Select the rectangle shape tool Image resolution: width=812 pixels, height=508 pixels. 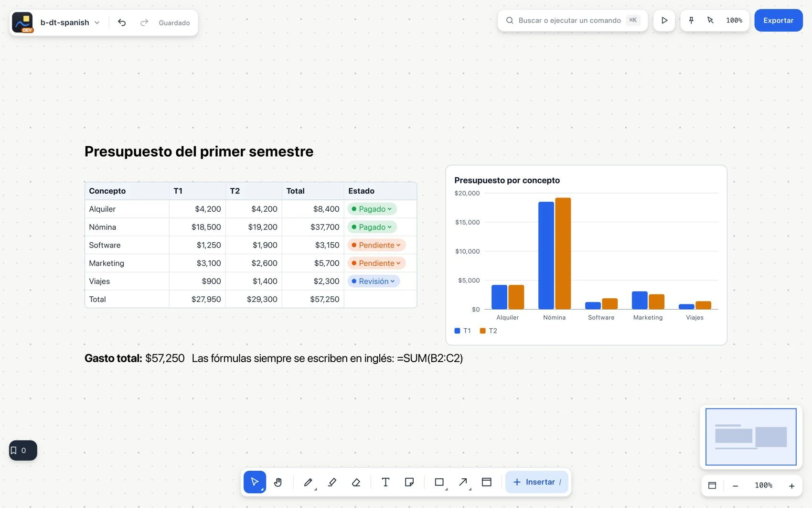(x=439, y=482)
